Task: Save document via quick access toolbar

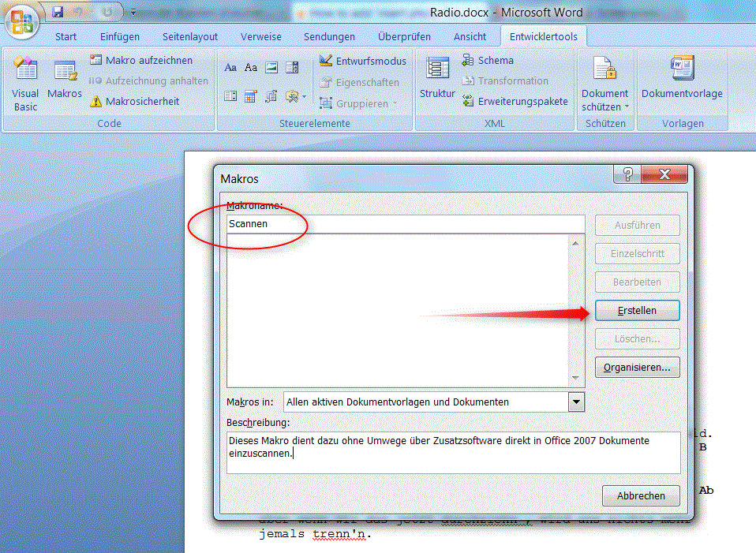Action: pyautogui.click(x=58, y=13)
